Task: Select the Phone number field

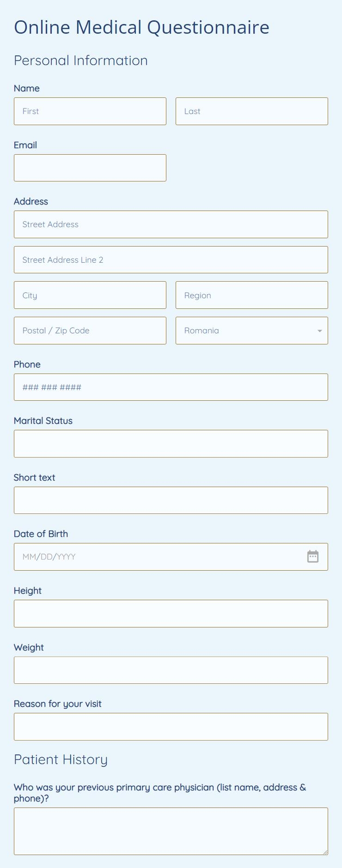Action: pyautogui.click(x=171, y=387)
